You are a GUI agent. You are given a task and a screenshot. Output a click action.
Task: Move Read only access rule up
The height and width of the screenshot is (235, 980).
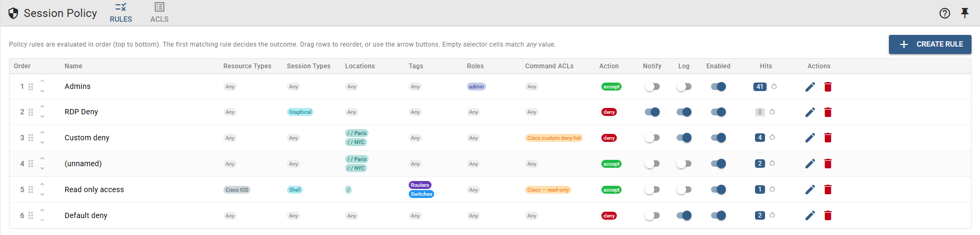point(42,184)
